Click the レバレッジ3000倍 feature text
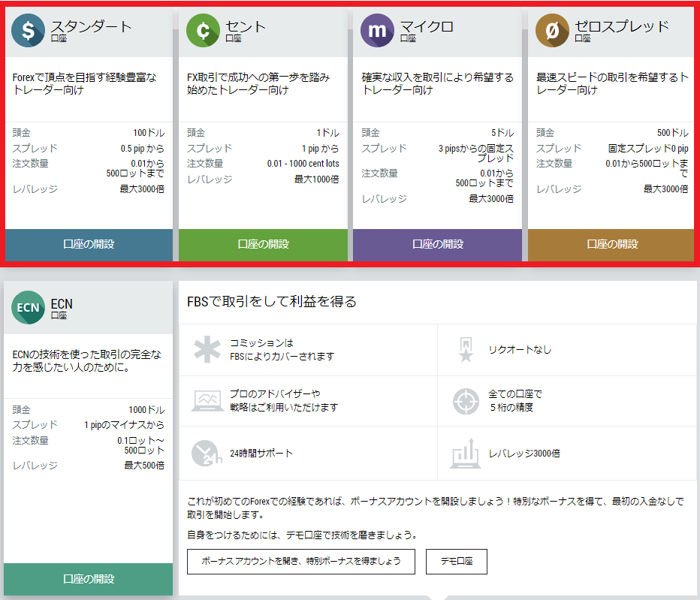The height and width of the screenshot is (600, 700). coord(524,454)
